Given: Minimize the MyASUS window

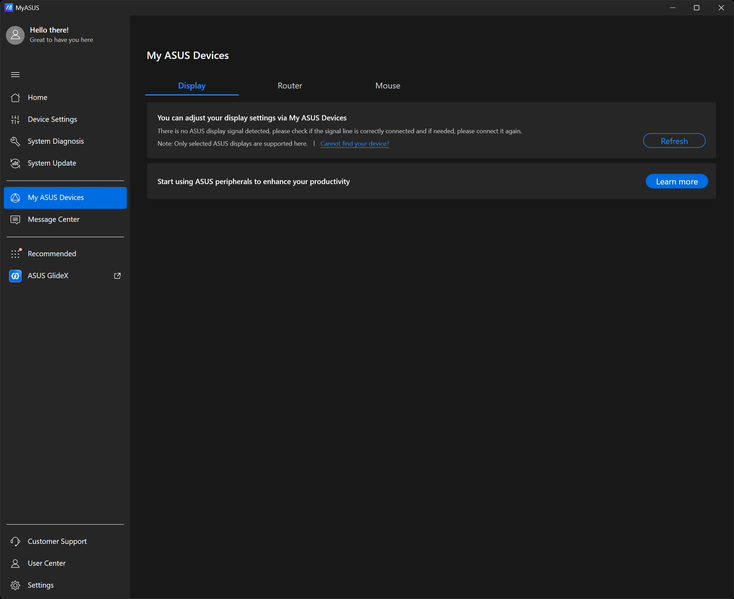Looking at the screenshot, I should coord(673,7).
